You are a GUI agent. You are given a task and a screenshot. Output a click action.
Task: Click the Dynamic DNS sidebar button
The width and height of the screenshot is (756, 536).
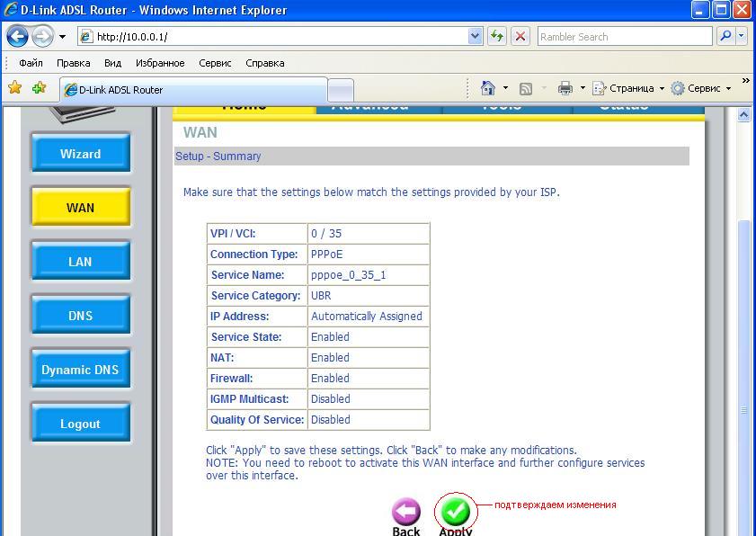[x=81, y=370]
